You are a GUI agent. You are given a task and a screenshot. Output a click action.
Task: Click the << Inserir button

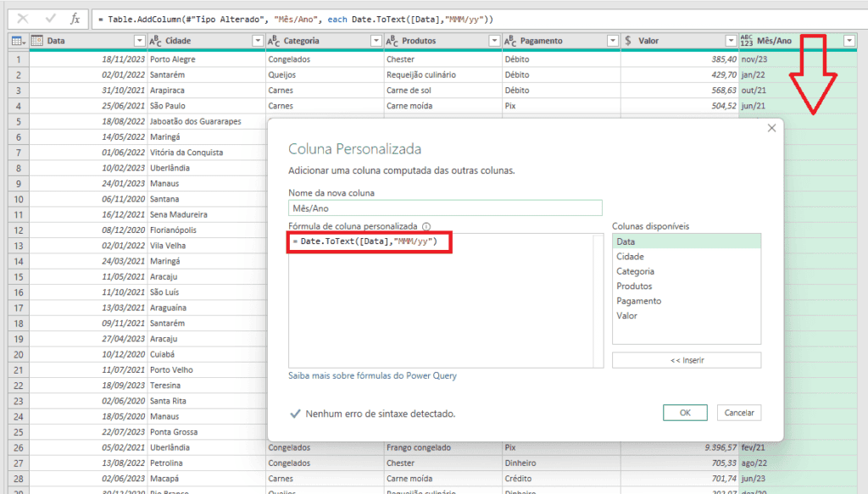[687, 360]
